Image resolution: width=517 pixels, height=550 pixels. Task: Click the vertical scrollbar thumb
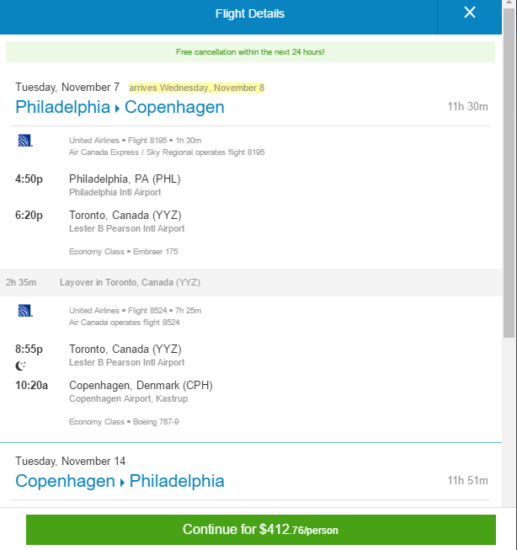tap(509, 173)
